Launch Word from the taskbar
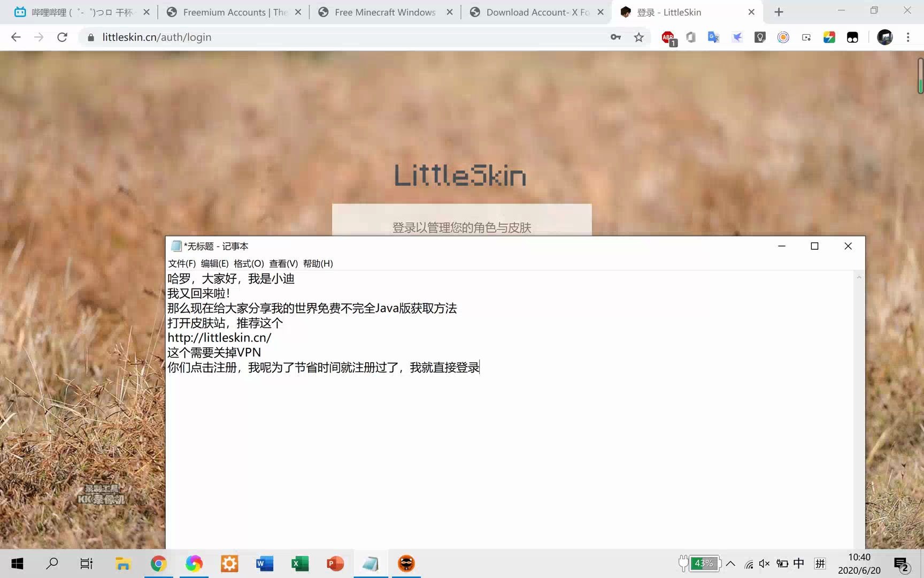 pyautogui.click(x=265, y=564)
